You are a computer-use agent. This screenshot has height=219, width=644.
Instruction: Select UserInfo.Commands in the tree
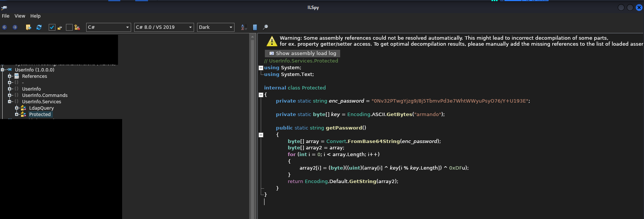45,95
